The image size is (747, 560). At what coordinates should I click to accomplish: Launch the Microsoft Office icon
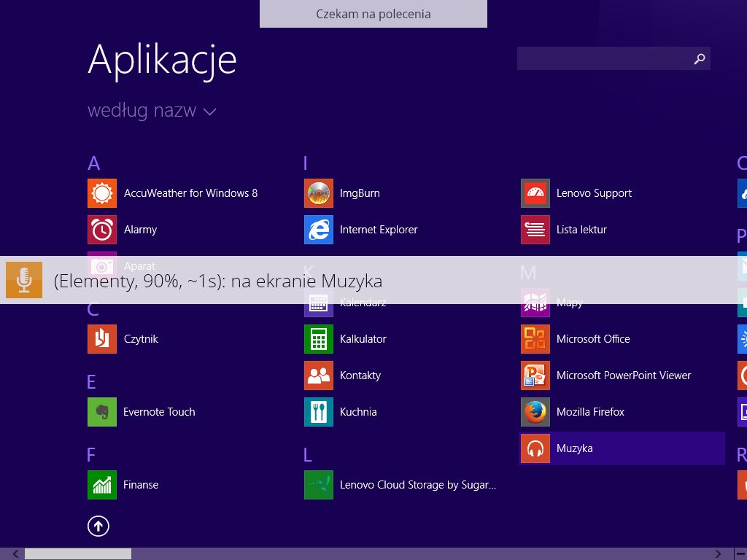pos(535,339)
